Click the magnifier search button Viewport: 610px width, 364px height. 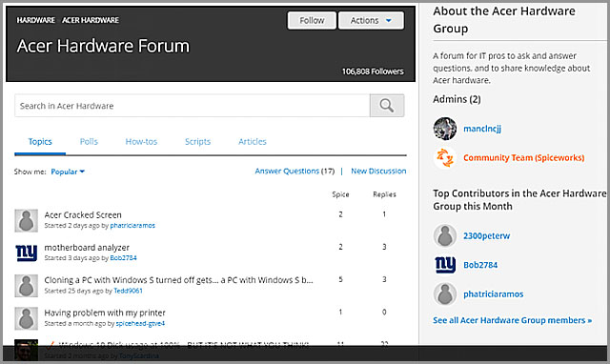(x=387, y=106)
